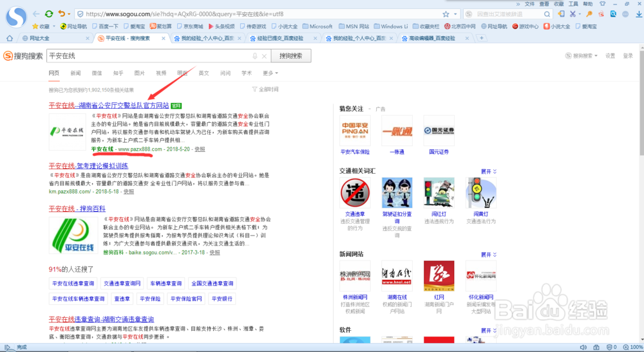Click the green 平安在线 logo thumbnail in the 搜狗百科 result
Image resolution: width=644 pixels, height=352 pixels.
[73, 236]
